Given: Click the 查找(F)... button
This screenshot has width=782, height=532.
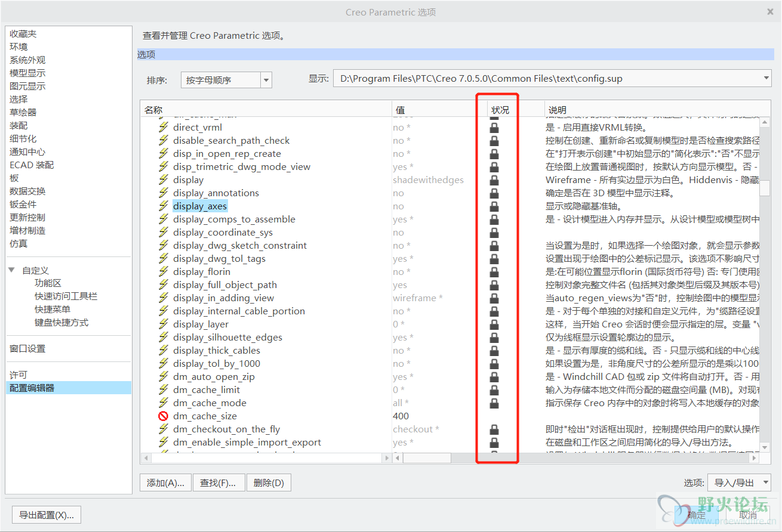Looking at the screenshot, I should click(218, 482).
